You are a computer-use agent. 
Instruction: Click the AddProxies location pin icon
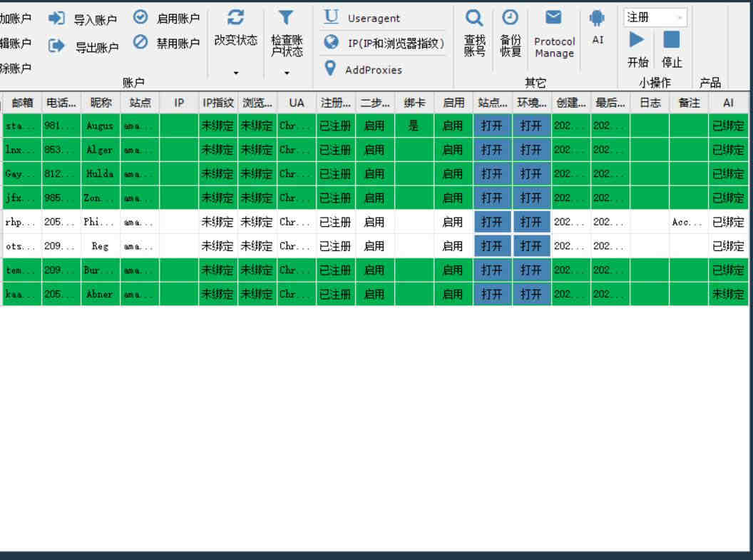click(x=330, y=68)
